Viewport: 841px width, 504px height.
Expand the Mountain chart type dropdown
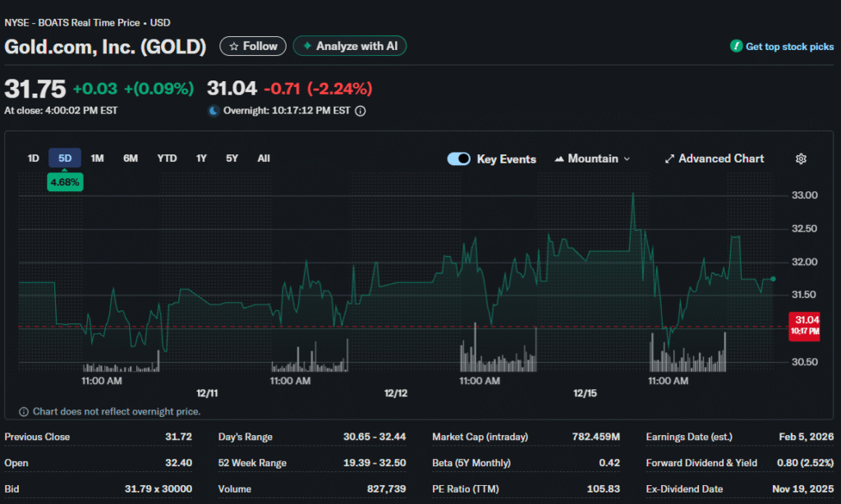(x=592, y=159)
